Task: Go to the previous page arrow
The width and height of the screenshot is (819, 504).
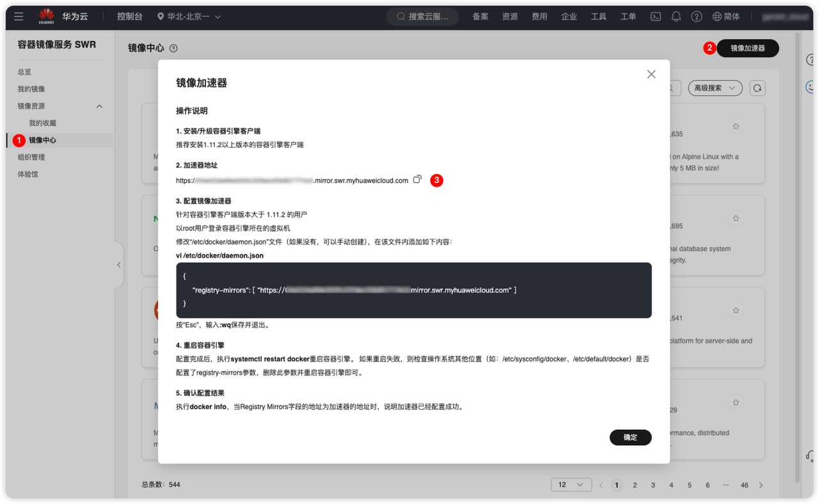Action: click(601, 485)
